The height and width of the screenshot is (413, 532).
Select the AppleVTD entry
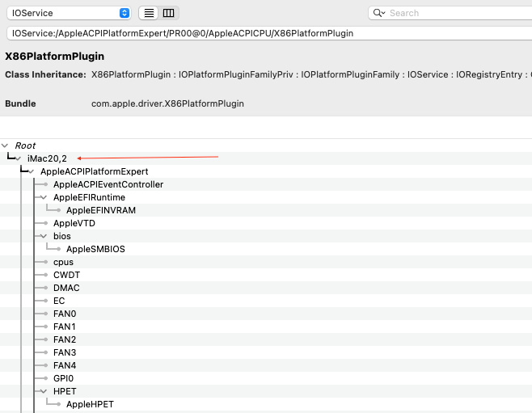74,223
